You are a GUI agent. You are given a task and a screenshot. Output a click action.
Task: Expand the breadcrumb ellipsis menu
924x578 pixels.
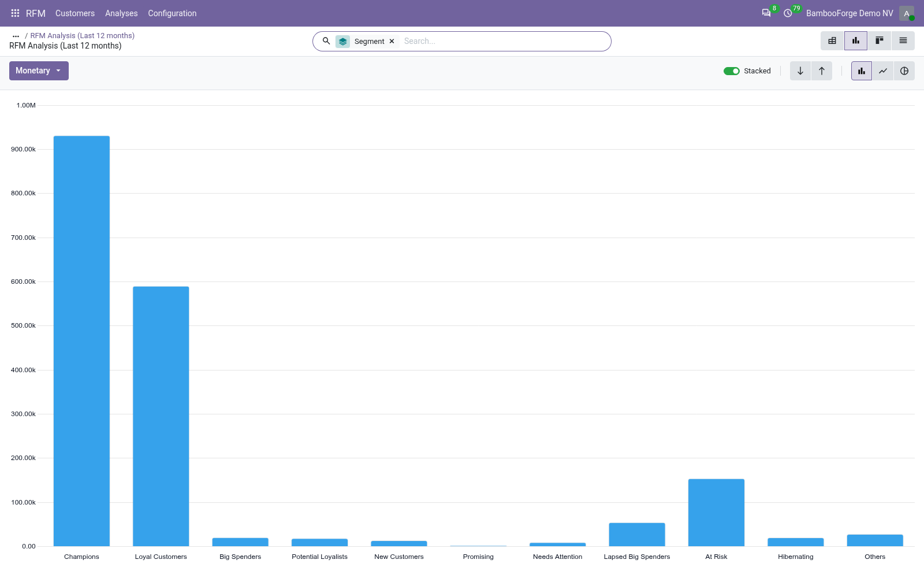click(x=16, y=36)
